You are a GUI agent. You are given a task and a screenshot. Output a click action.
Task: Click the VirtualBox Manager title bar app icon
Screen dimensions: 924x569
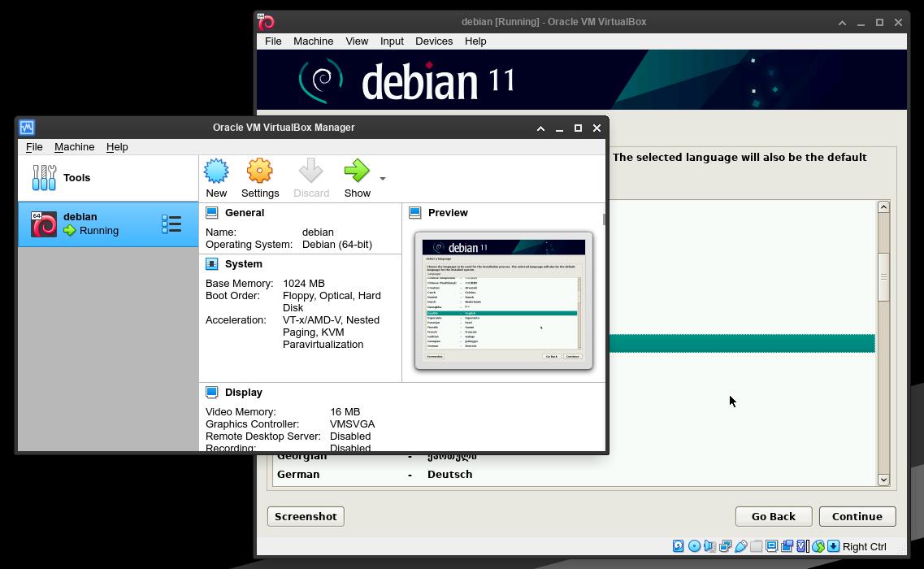coord(27,128)
